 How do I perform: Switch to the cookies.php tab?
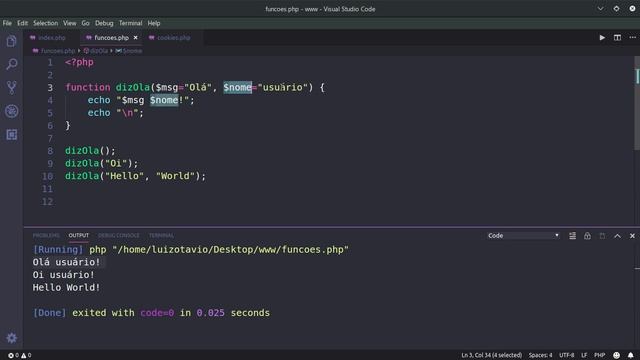click(x=173, y=38)
